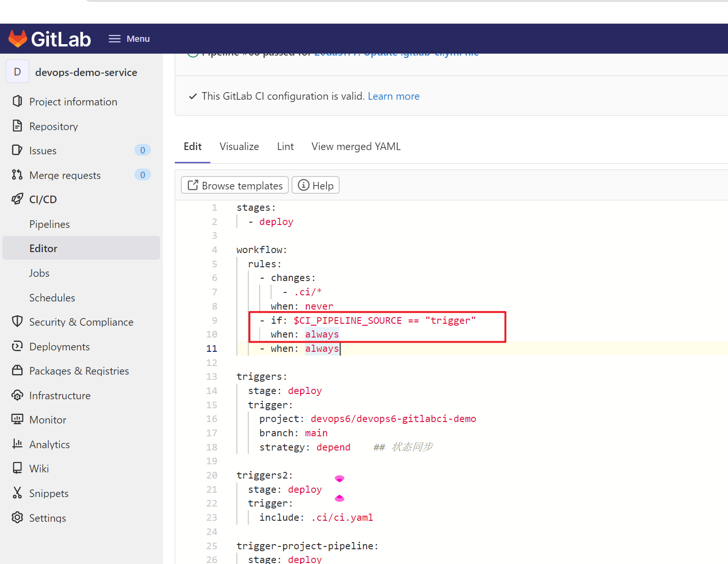Switch to the Edit tab
Viewport: 728px width, 564px height.
(193, 147)
